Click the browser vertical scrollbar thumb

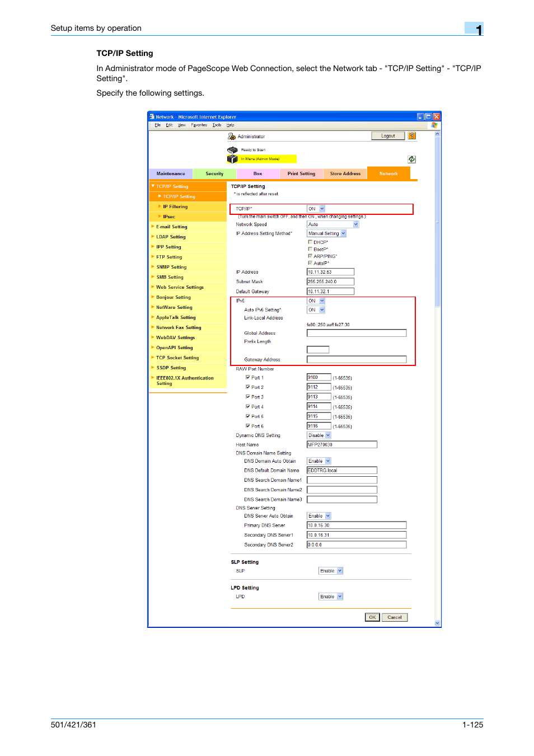tap(437, 222)
